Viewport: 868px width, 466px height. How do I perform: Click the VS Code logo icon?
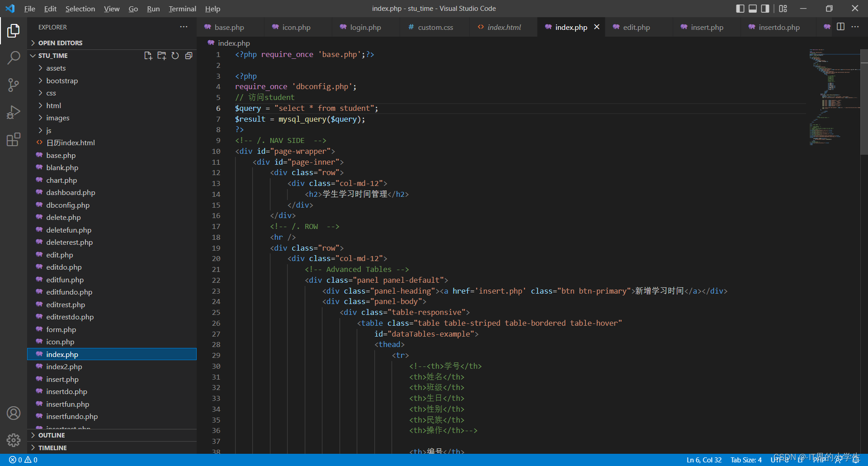click(x=10, y=9)
